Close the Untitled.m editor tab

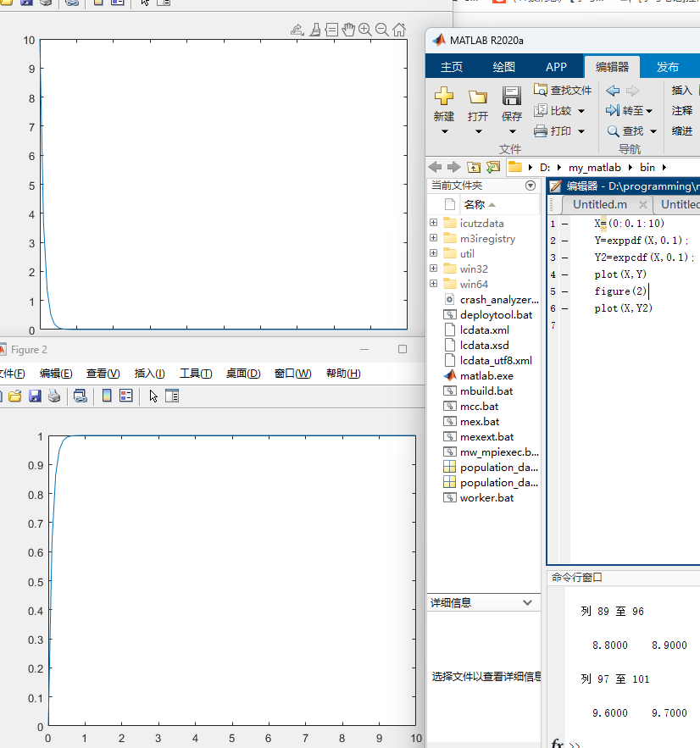pyautogui.click(x=643, y=205)
